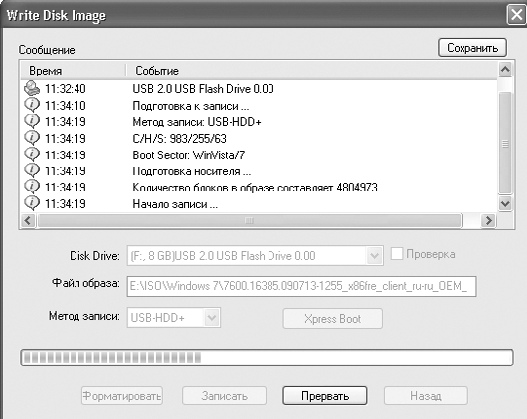Click info icon beside Boot Sector entry

click(x=32, y=154)
